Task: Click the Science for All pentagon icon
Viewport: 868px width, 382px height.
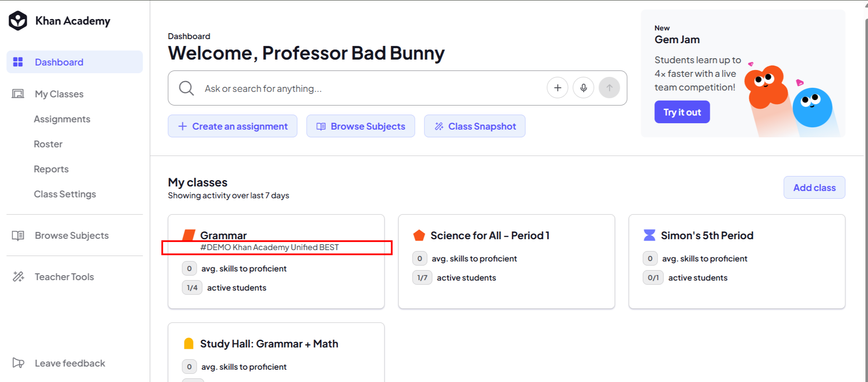Action: click(x=419, y=235)
